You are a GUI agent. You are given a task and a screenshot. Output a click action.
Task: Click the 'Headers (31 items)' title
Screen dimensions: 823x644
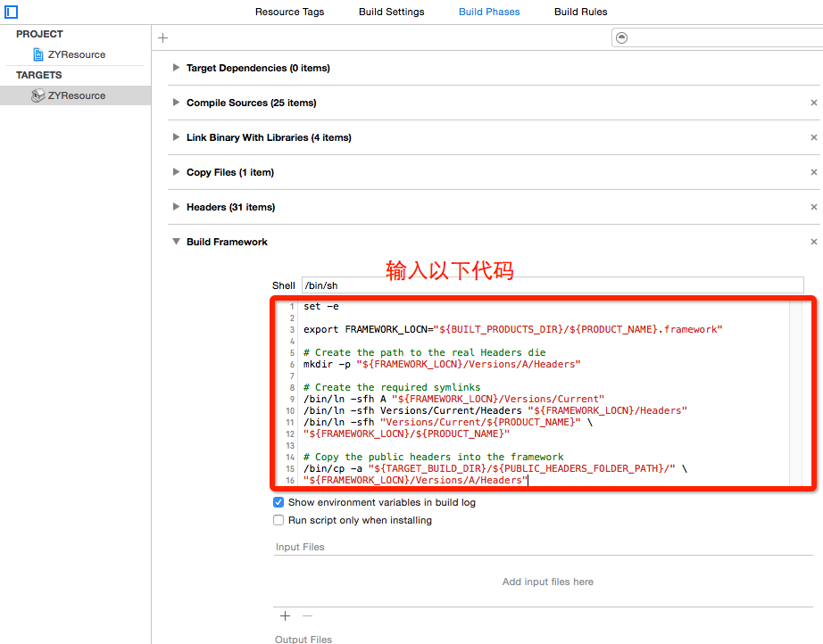(230, 207)
